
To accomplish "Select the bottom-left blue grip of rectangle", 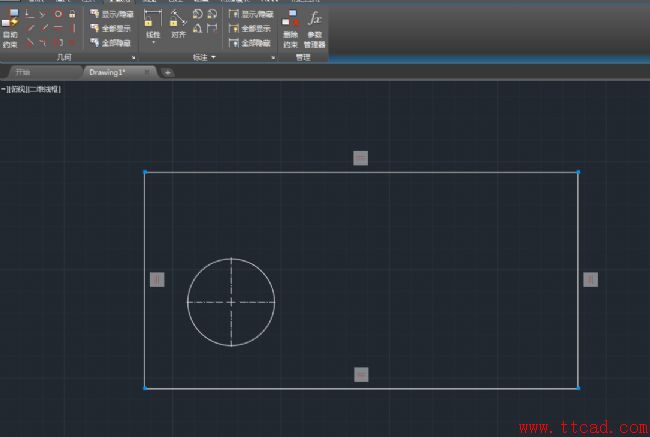I will click(145, 388).
